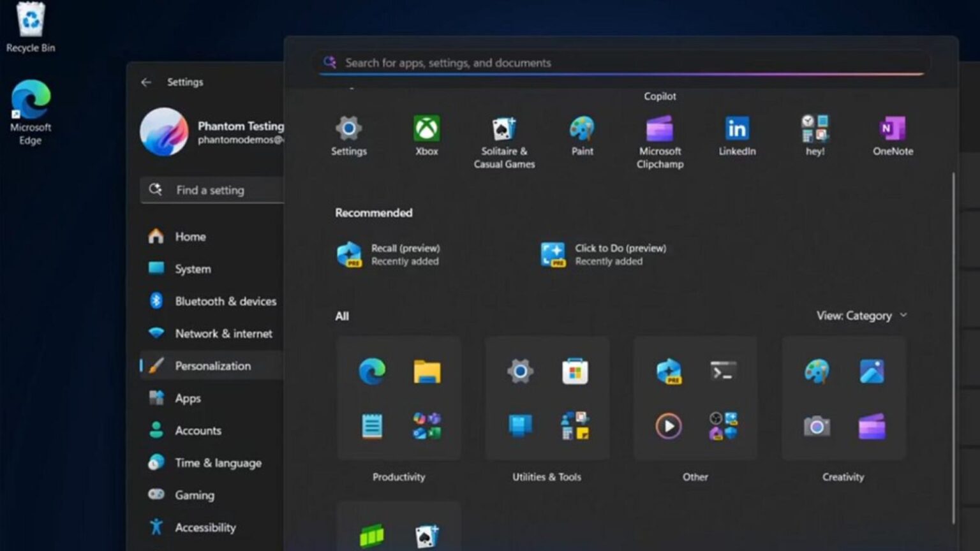Screen dimensions: 980x551
Task: Open the Xbox Game Bar green icon
Action: pyautogui.click(x=372, y=536)
